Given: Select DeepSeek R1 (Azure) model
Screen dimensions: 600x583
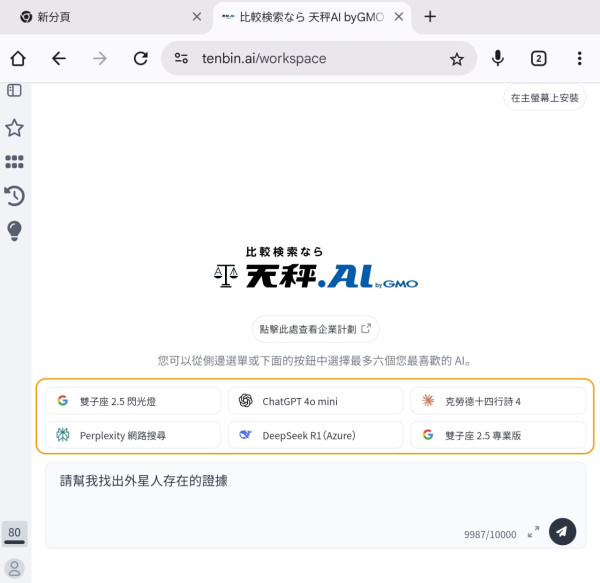Looking at the screenshot, I should [316, 435].
